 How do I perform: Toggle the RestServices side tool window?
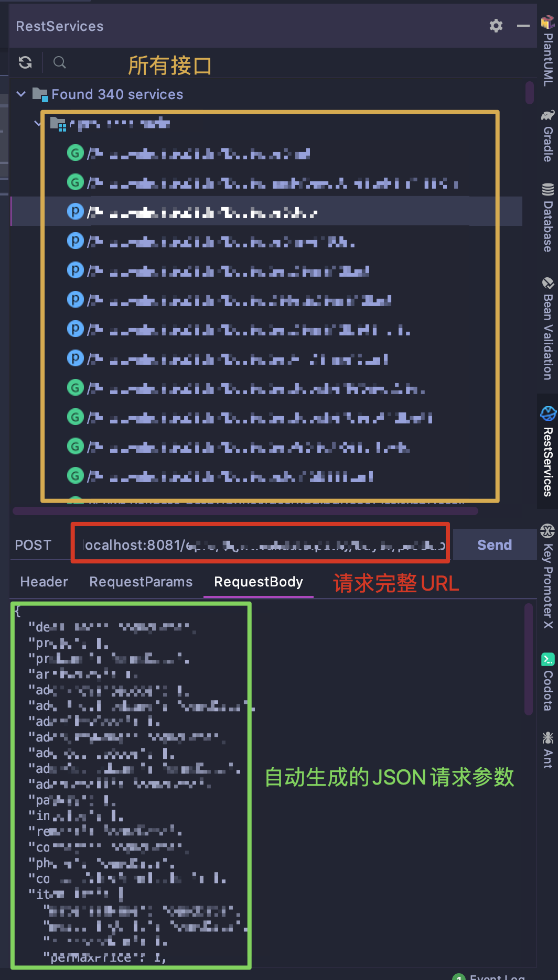(x=548, y=452)
